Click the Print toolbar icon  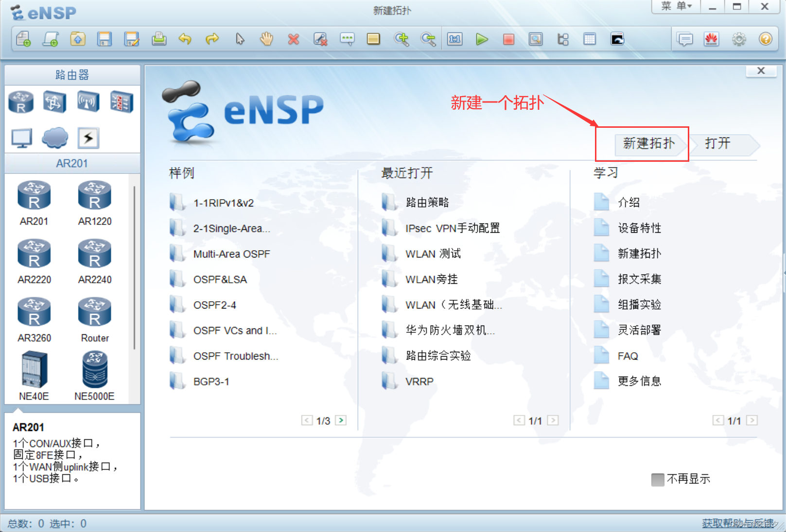click(158, 39)
